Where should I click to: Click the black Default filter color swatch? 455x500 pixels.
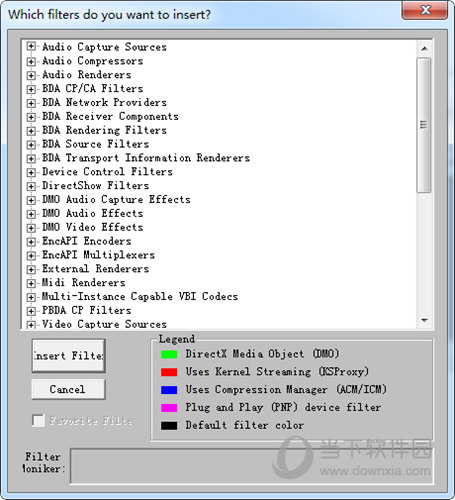click(x=169, y=426)
